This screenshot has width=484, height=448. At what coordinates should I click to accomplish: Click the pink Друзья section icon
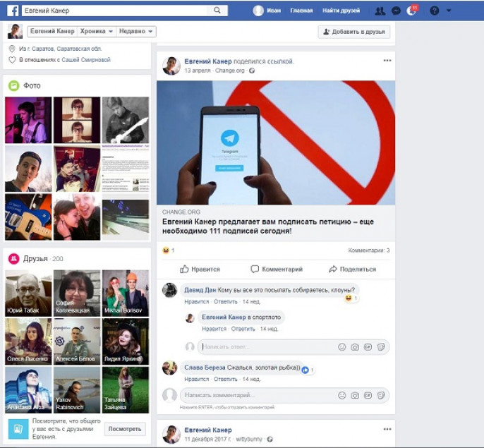[14, 259]
